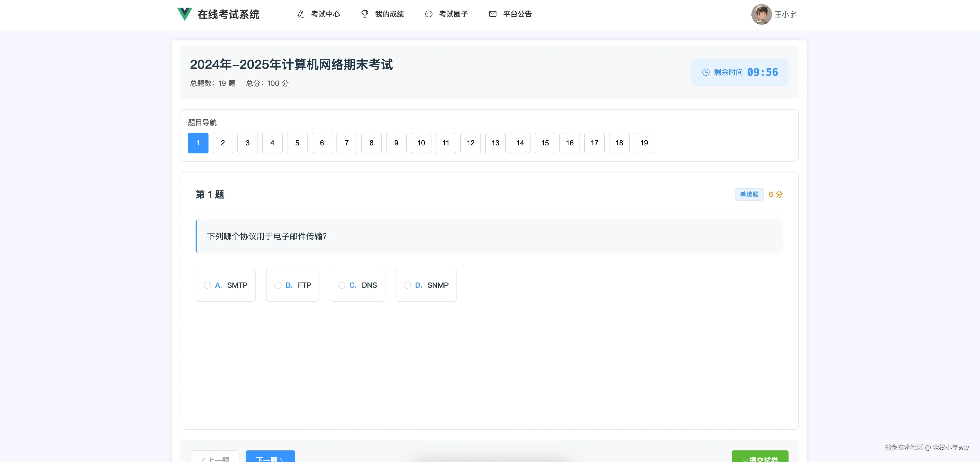Click the 下一题 next question button
Screen dimensions: 980x462
[270, 457]
